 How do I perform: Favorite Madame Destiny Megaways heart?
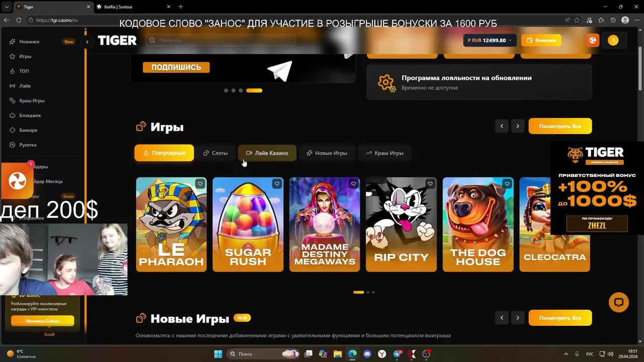(354, 184)
